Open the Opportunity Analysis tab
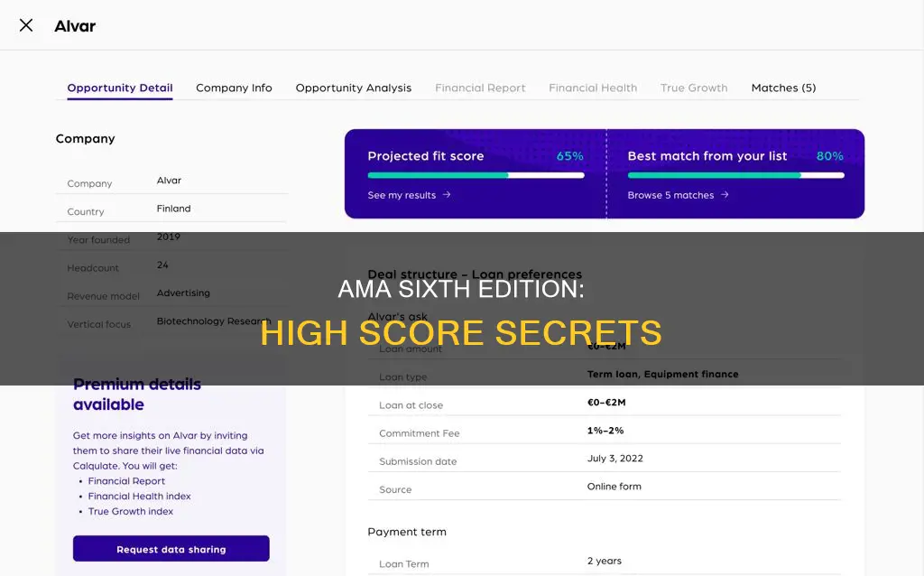Viewport: 924px width, 576px height. pyautogui.click(x=353, y=88)
